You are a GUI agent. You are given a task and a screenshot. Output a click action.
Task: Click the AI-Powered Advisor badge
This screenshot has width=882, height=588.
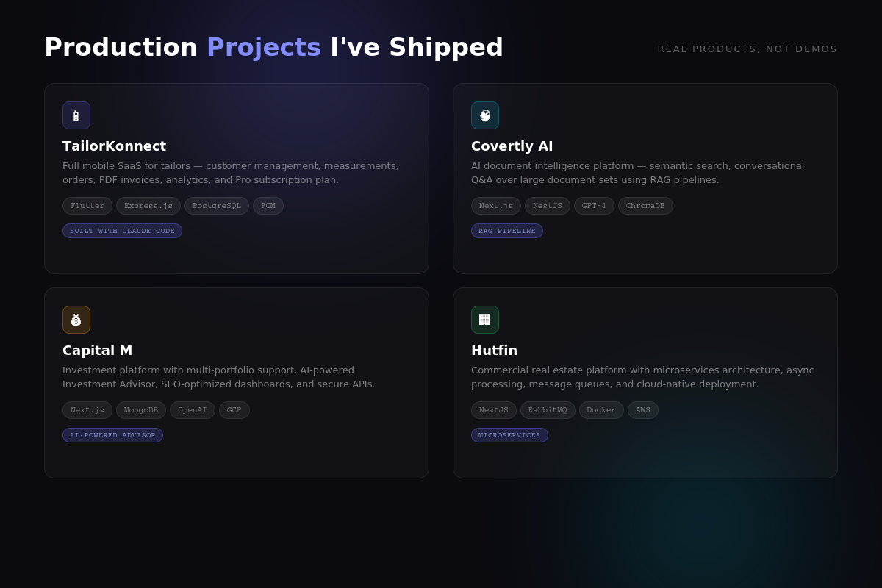(112, 435)
